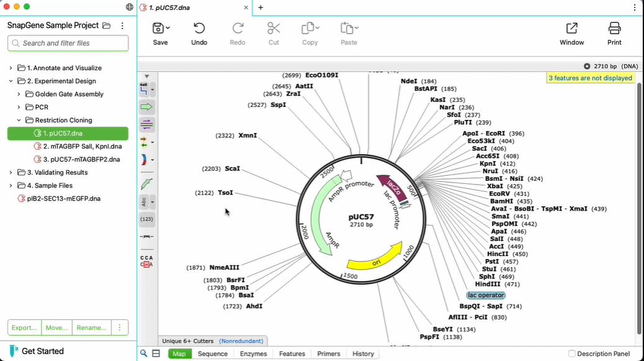
Task: Click the Print icon
Action: coord(614,29)
